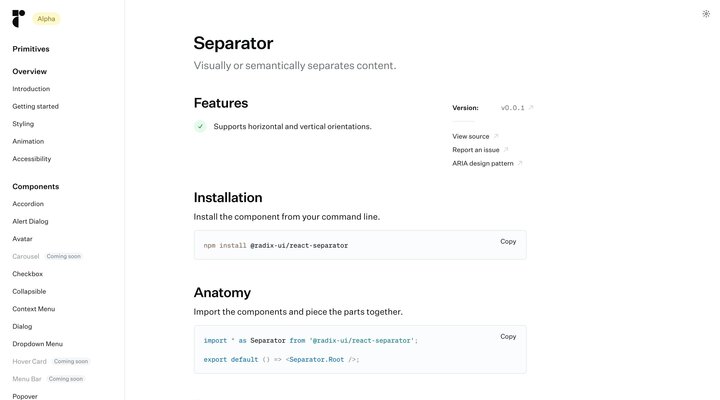This screenshot has width=720, height=400.
Task: Click the arrow icon next to View source
Action: pyautogui.click(x=496, y=136)
